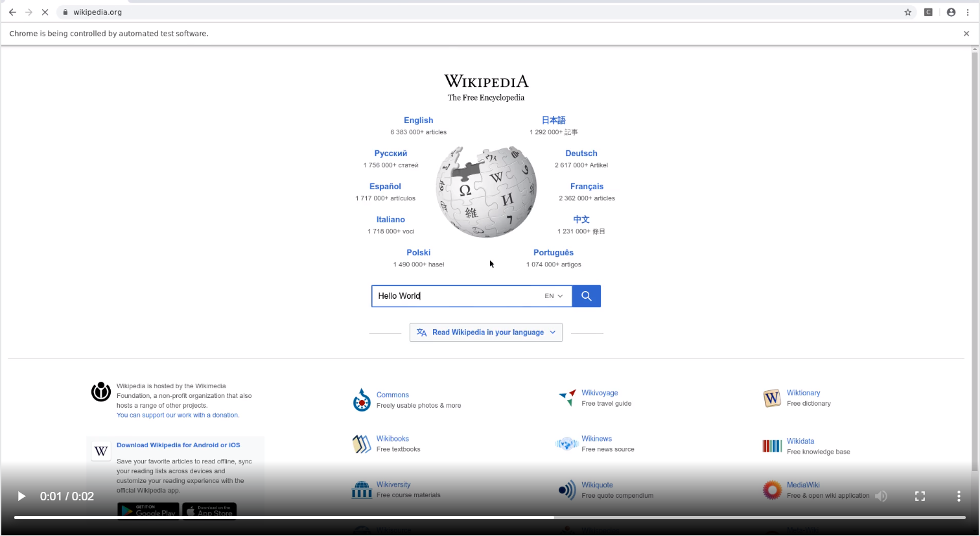Play the video with the play button
The image size is (980, 536).
[21, 496]
